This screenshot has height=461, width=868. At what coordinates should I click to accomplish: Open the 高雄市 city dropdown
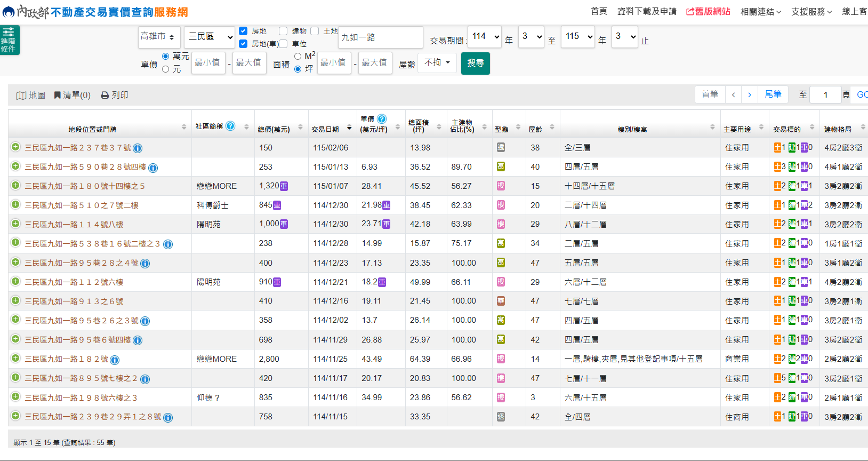click(158, 37)
